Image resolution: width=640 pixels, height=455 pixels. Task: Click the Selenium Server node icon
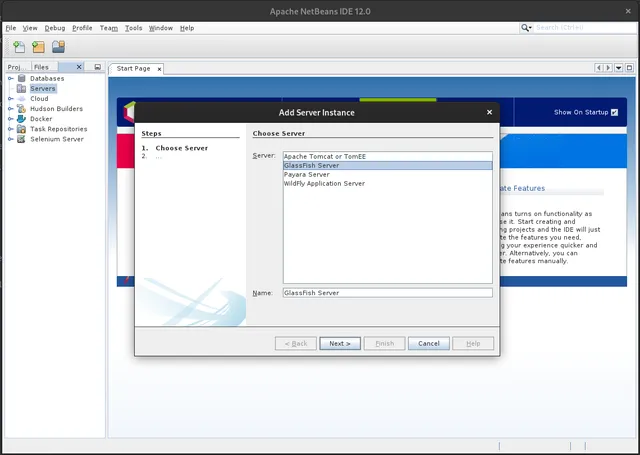click(21, 139)
